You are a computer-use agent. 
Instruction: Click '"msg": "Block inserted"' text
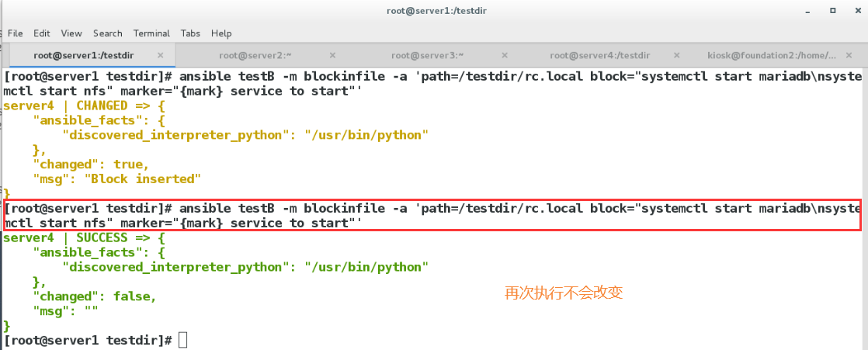[x=116, y=178]
